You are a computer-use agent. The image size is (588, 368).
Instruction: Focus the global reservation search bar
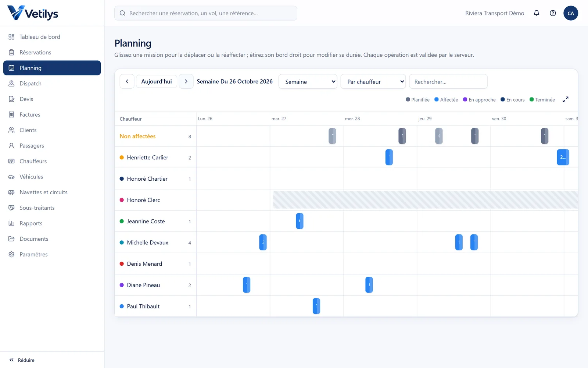pyautogui.click(x=206, y=13)
